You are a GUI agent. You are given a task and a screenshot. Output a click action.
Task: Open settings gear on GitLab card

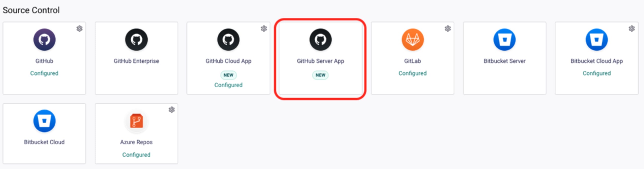(448, 29)
